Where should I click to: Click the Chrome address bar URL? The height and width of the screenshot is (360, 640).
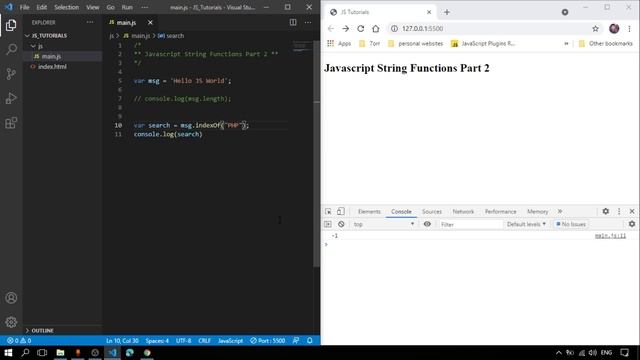[x=422, y=29]
